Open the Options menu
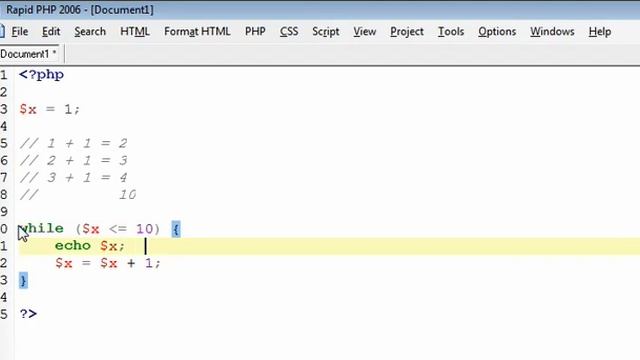This screenshot has width=640, height=360. (x=497, y=32)
